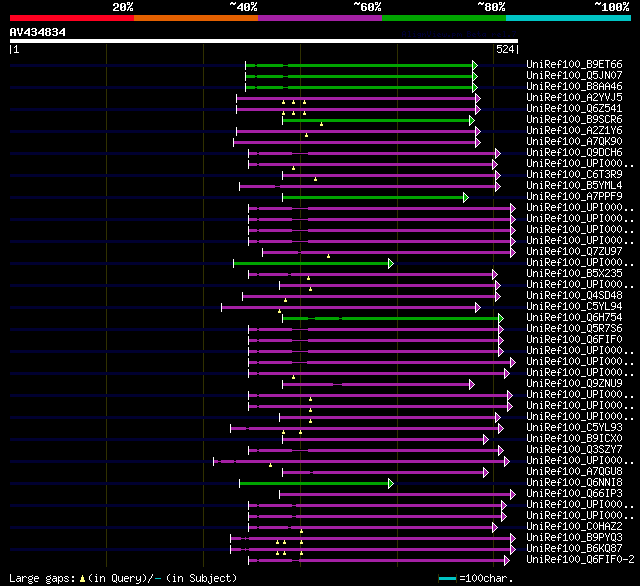Screen dimensions: 640x586
Task: Click the cyan ~100% identity legend segment
Action: coord(569,18)
